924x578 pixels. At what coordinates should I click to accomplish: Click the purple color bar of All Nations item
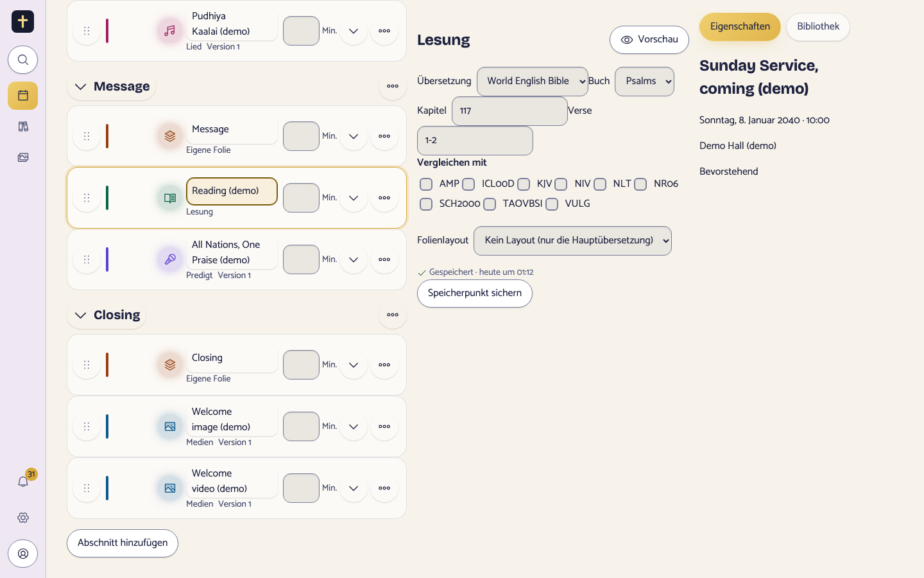pyautogui.click(x=107, y=259)
